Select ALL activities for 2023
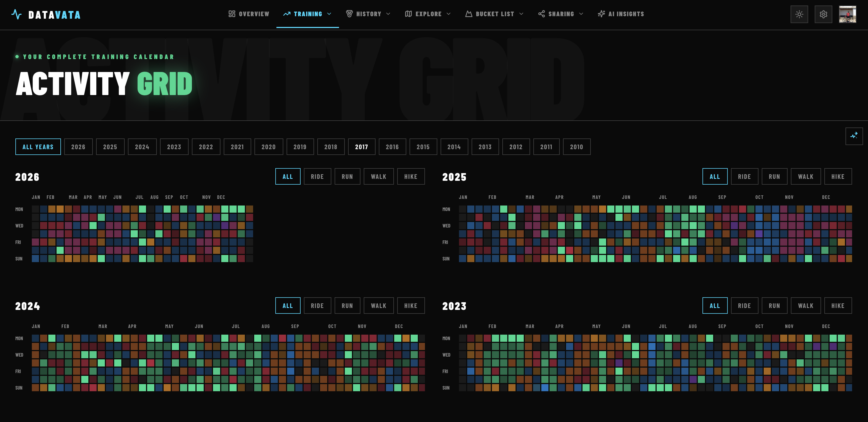 tap(715, 306)
